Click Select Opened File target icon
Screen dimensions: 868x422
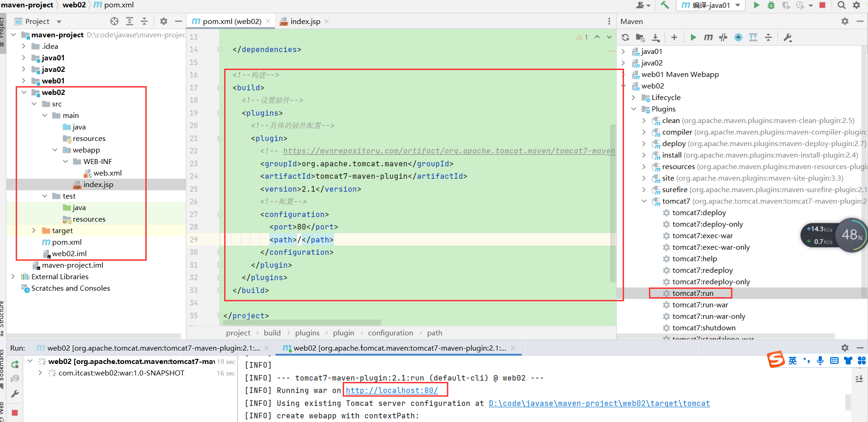pyautogui.click(x=114, y=21)
